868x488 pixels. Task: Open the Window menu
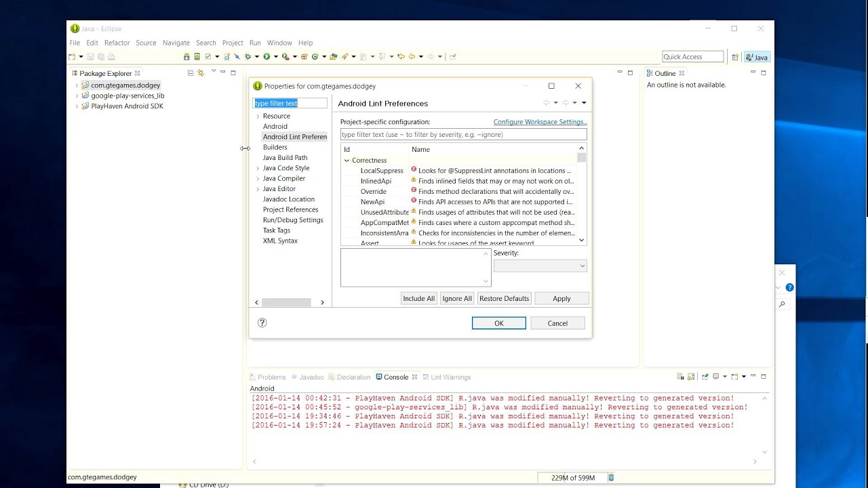pyautogui.click(x=279, y=43)
